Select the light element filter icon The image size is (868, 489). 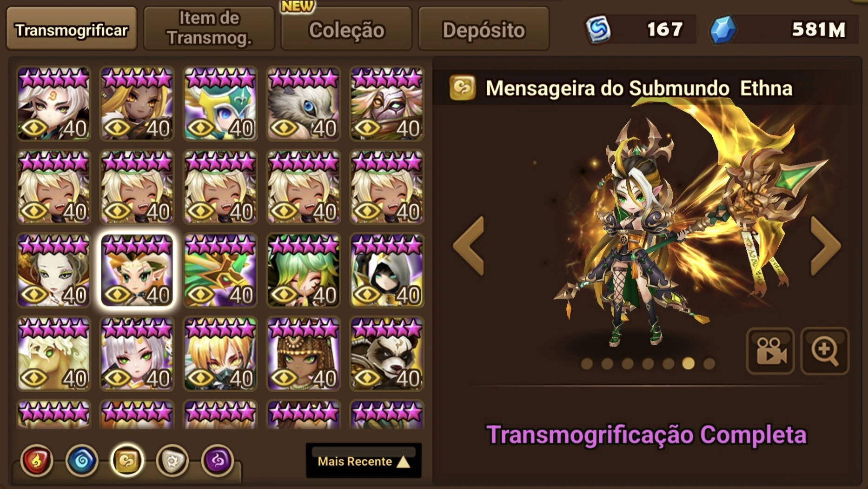click(x=172, y=461)
